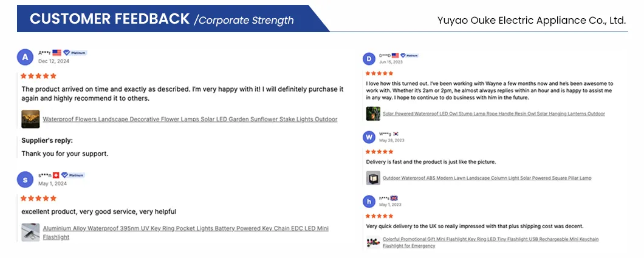
Task: Click the five-star rating on A***r's review
Action: 38,76
